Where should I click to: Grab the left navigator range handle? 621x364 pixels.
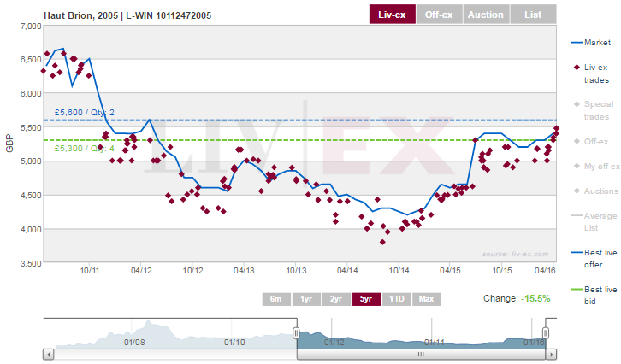(x=296, y=332)
